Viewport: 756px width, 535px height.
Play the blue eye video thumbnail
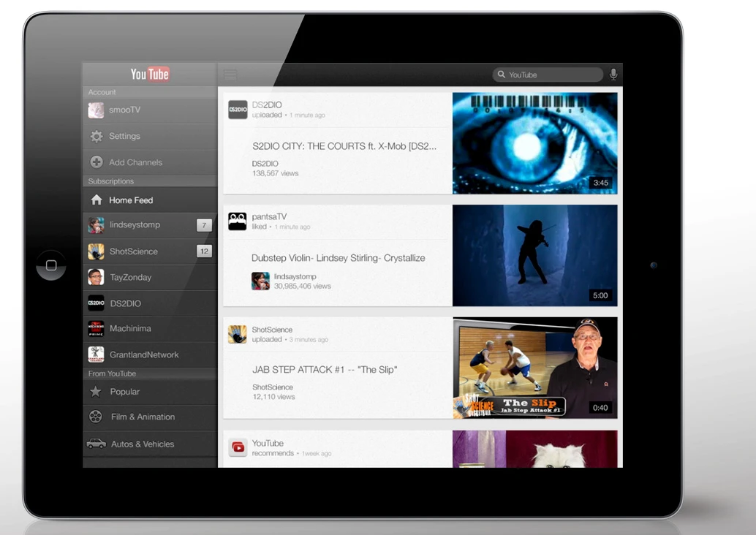click(534, 143)
